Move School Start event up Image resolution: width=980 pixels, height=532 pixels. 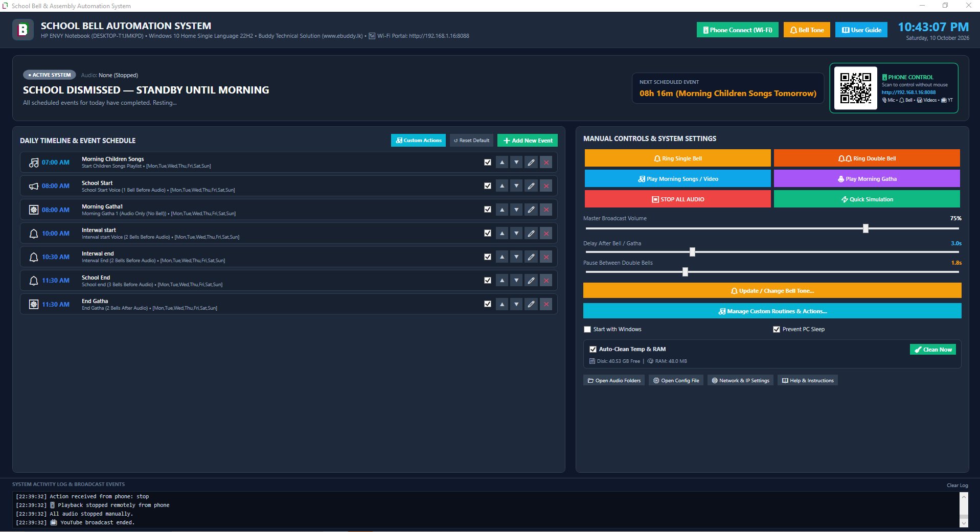pyautogui.click(x=502, y=186)
